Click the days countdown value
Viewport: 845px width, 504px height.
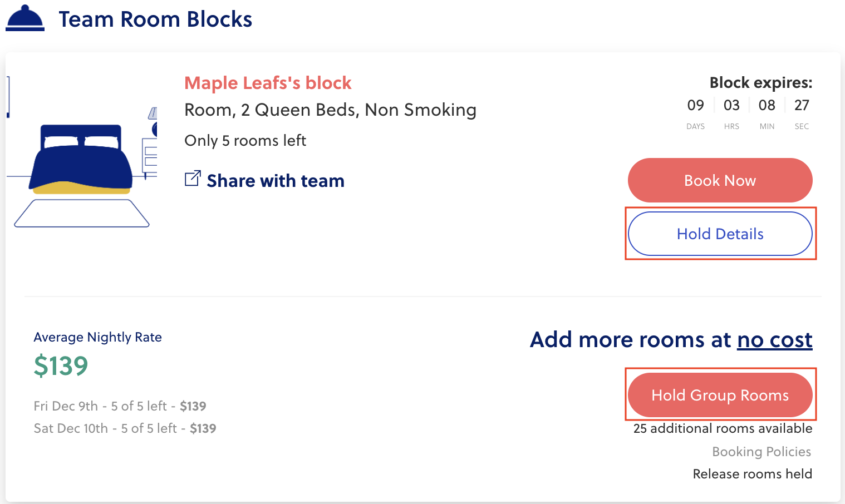point(695,105)
